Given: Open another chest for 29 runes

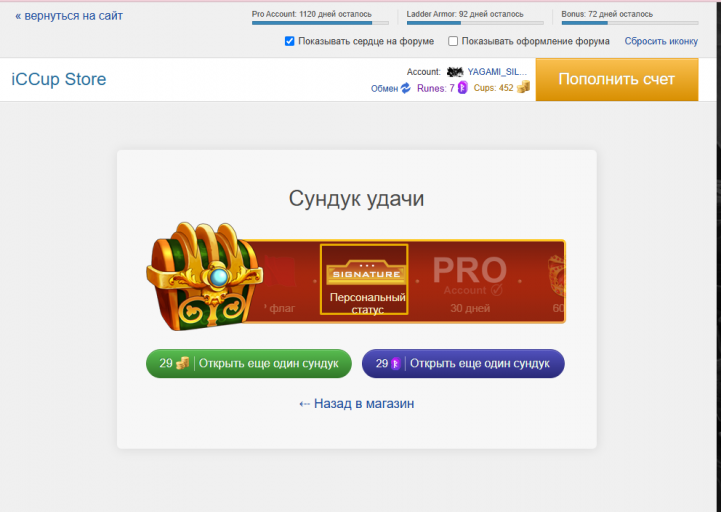Looking at the screenshot, I should (463, 363).
